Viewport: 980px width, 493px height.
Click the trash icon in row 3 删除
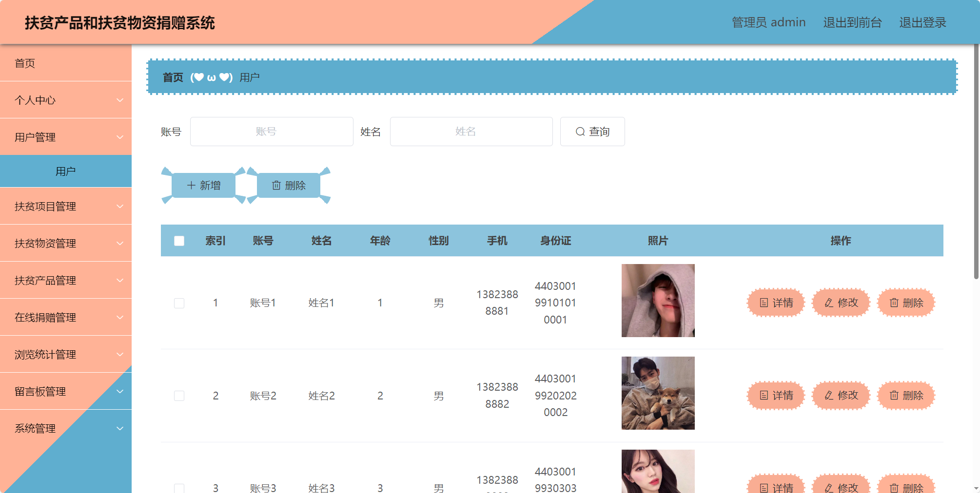(894, 488)
